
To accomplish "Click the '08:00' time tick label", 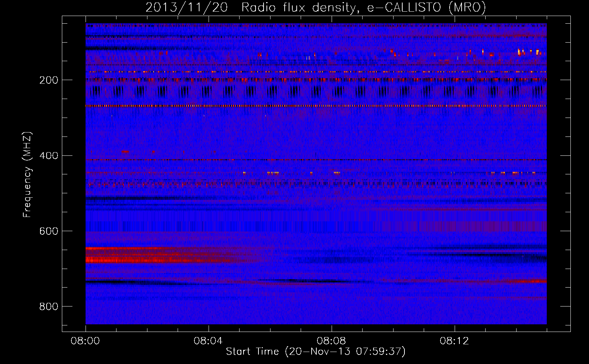I will [85, 341].
